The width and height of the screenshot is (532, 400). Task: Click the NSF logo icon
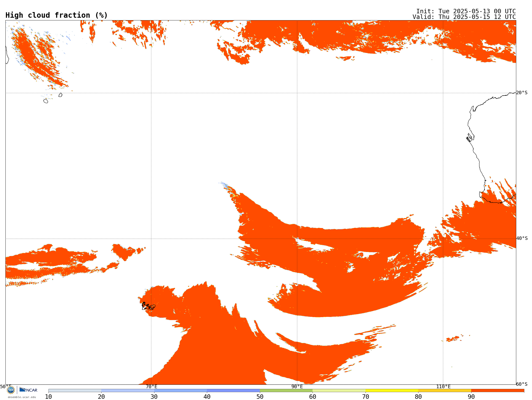(x=11, y=390)
